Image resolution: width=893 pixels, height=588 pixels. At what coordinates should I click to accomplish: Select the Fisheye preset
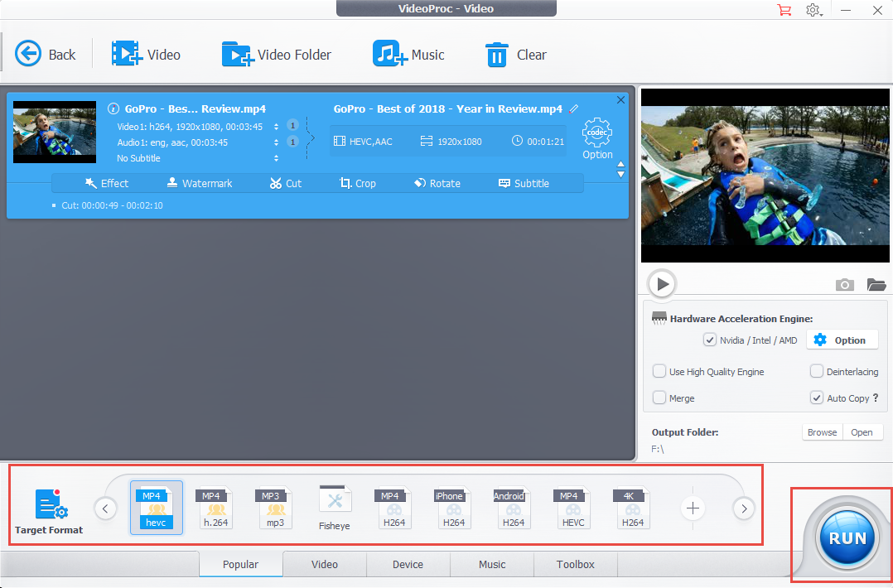point(335,508)
